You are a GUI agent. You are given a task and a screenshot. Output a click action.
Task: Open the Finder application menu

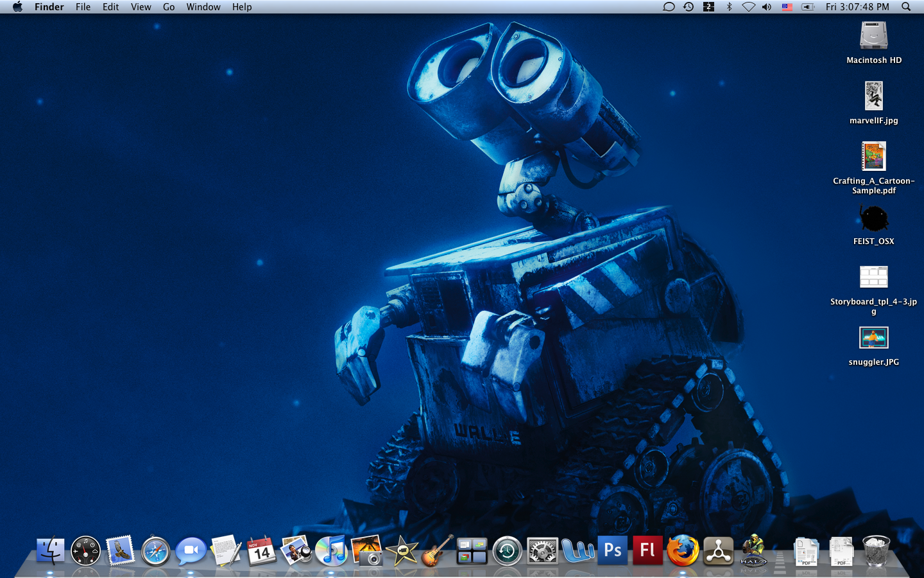click(49, 6)
